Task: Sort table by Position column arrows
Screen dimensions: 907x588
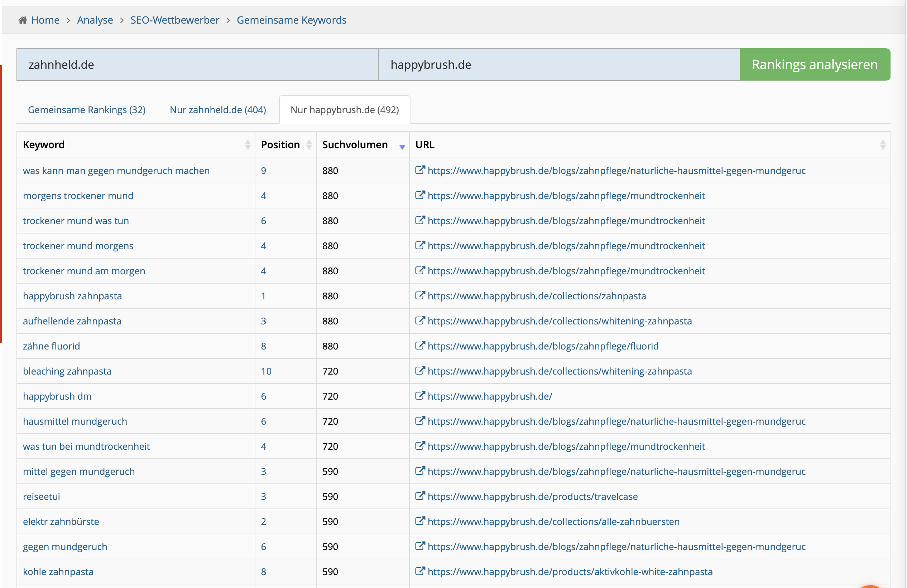Action: click(x=309, y=145)
